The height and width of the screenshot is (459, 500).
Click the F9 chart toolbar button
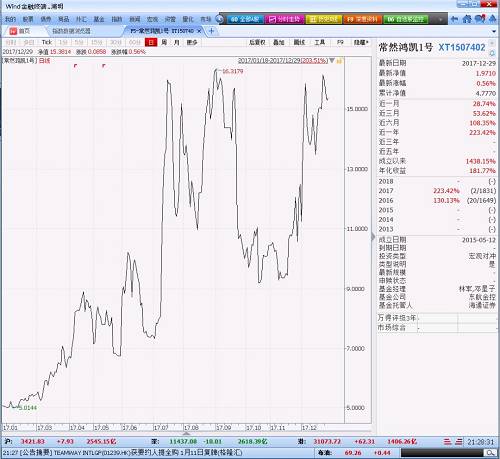tap(340, 42)
